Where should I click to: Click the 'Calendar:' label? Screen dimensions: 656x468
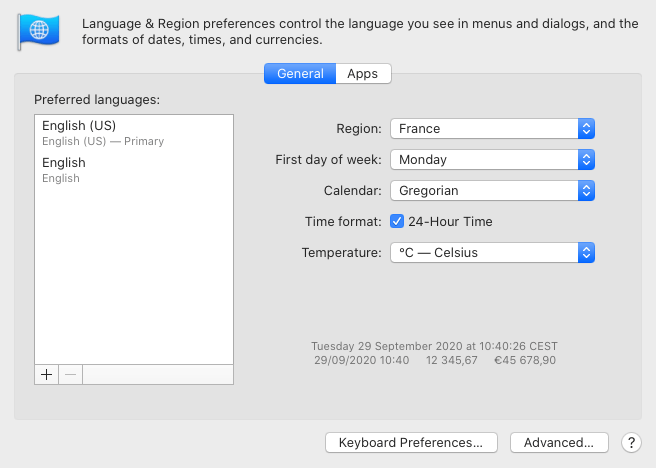353,190
